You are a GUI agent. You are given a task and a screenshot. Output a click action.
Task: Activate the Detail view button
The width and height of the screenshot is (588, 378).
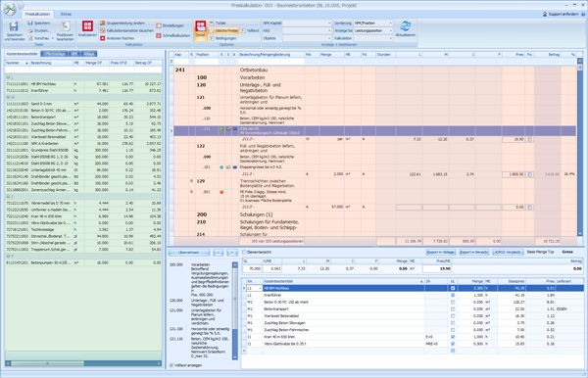point(200,30)
